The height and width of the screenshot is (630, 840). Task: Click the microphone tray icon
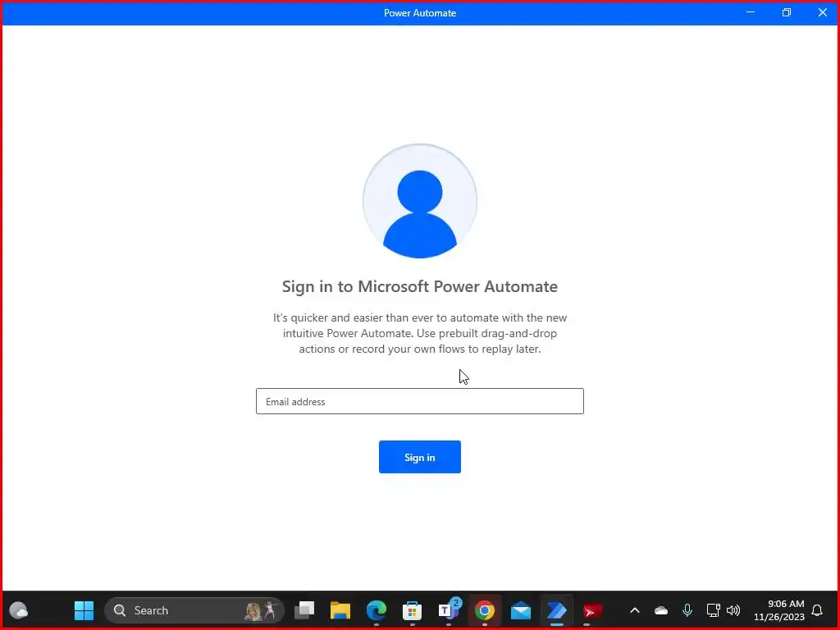click(687, 610)
